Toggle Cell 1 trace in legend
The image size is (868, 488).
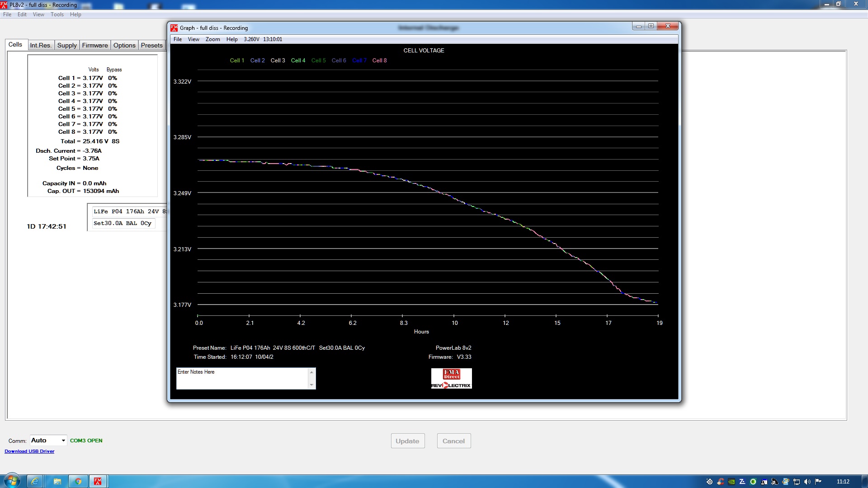pos(237,61)
